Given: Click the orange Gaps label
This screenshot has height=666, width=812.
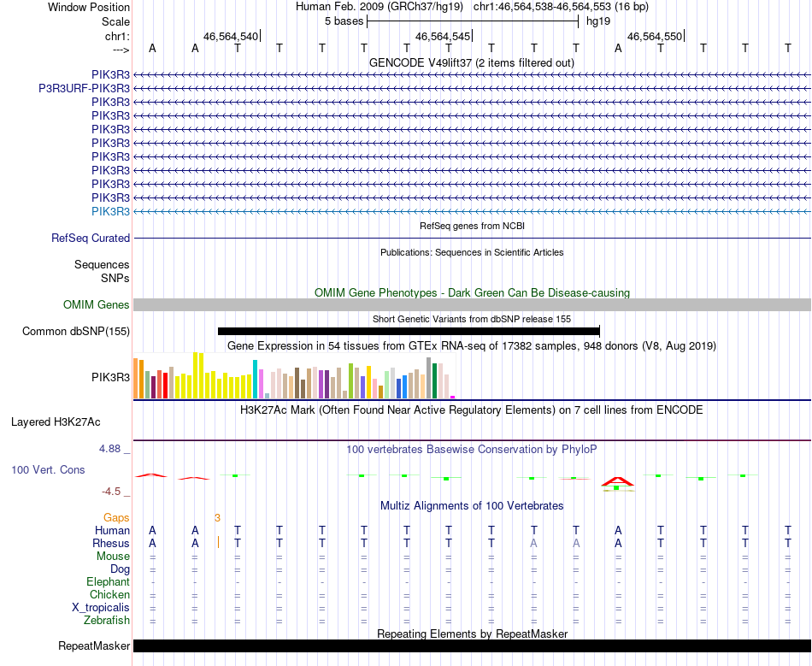Looking at the screenshot, I should (x=116, y=518).
